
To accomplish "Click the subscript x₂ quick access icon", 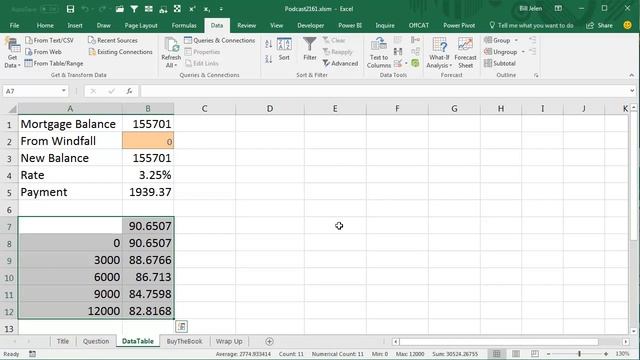I will tap(207, 9).
